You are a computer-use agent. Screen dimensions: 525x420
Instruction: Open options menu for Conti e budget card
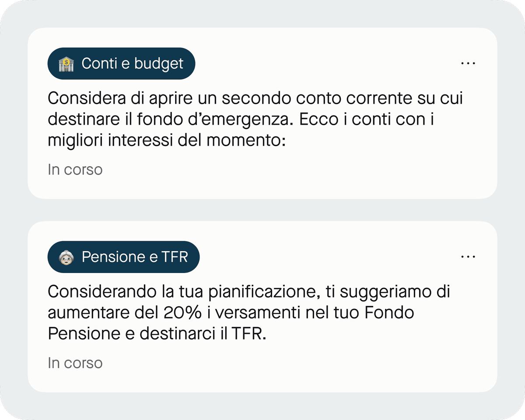[x=468, y=63]
